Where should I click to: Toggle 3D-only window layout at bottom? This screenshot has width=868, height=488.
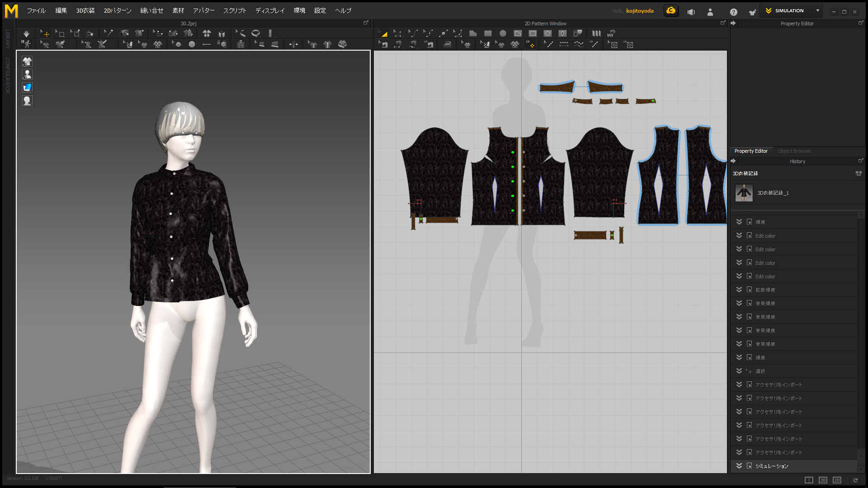(x=823, y=480)
